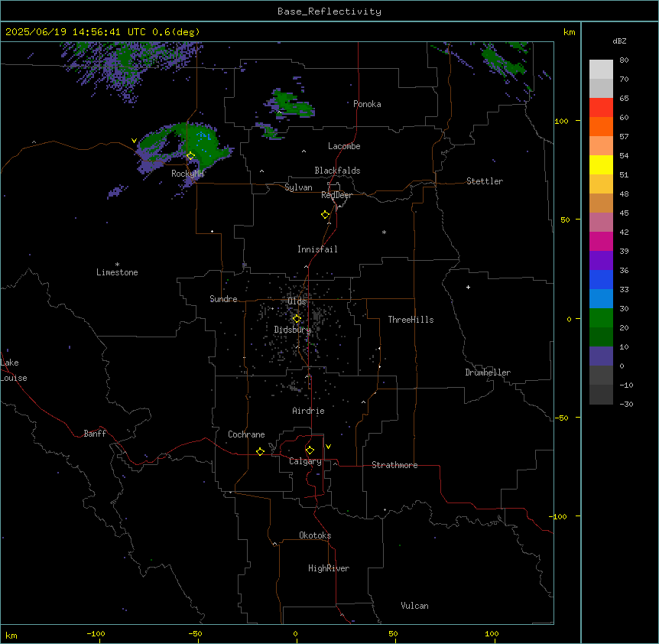Click the Stettler city label
The image size is (659, 644).
coord(485,181)
